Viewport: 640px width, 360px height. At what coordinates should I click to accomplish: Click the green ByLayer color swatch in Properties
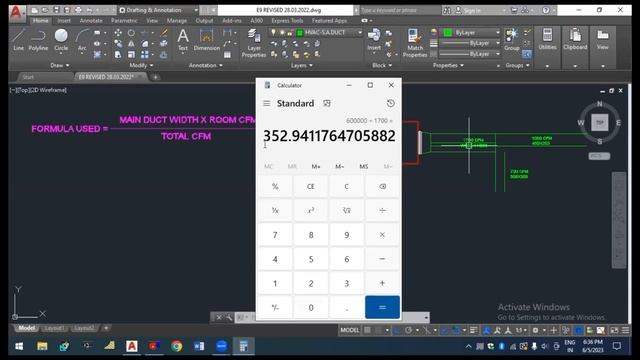tap(448, 32)
